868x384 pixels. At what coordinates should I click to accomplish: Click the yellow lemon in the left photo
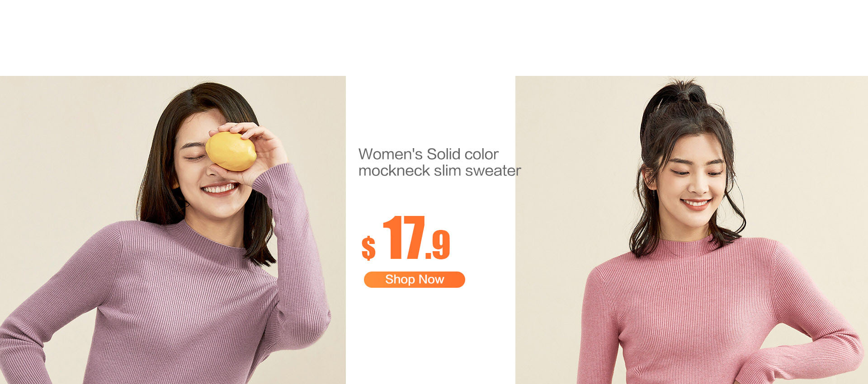click(231, 151)
